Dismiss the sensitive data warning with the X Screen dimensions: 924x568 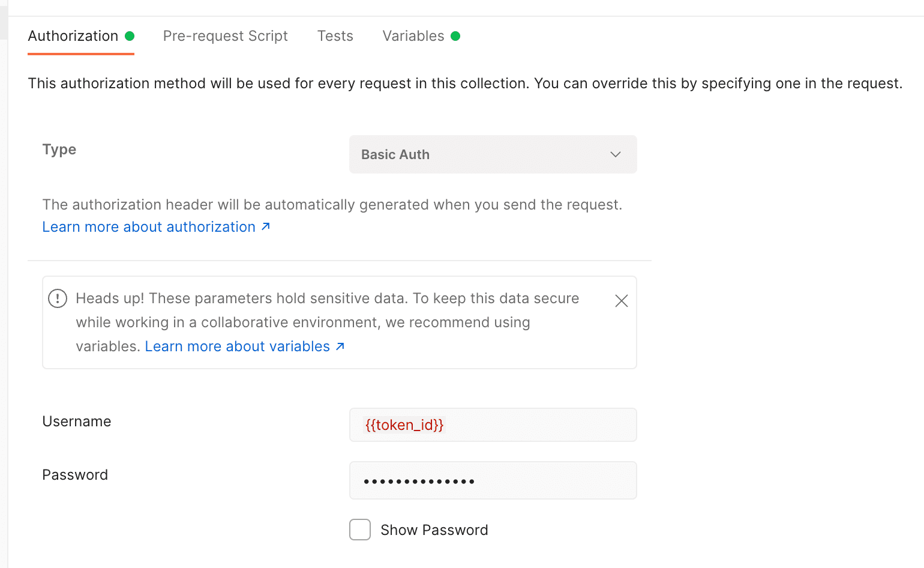click(x=621, y=300)
